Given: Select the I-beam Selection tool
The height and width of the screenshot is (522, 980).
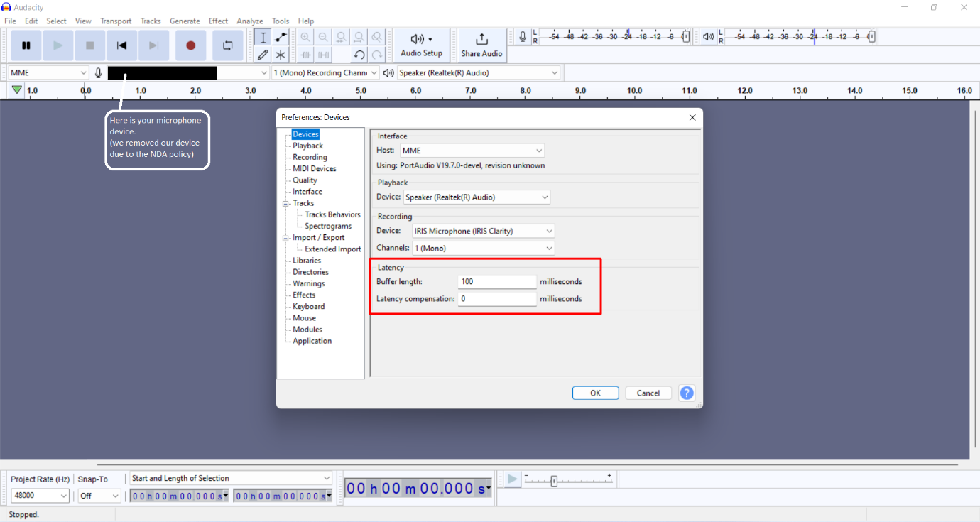Looking at the screenshot, I should click(263, 38).
